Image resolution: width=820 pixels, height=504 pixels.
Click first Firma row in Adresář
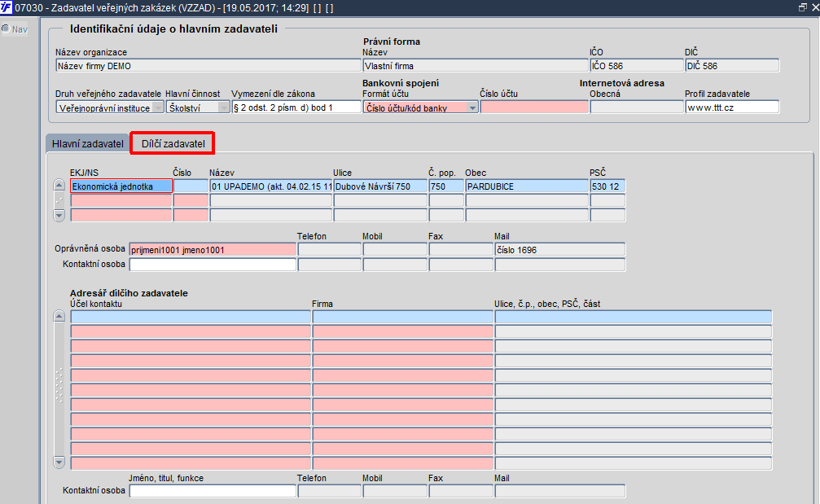(x=403, y=316)
